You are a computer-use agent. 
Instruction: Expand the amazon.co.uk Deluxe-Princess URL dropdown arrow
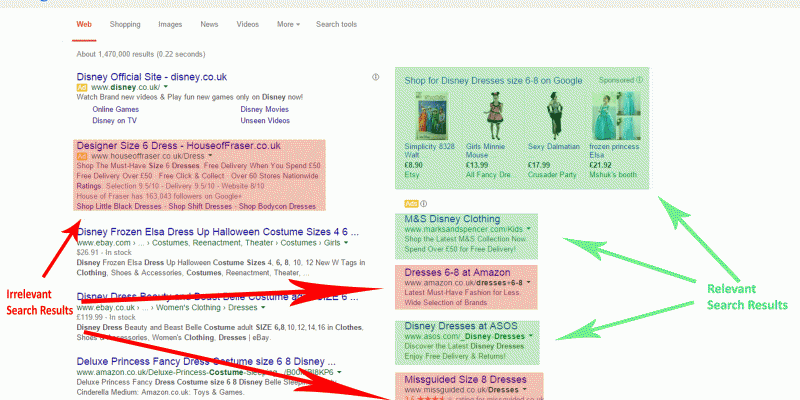pyautogui.click(x=339, y=372)
